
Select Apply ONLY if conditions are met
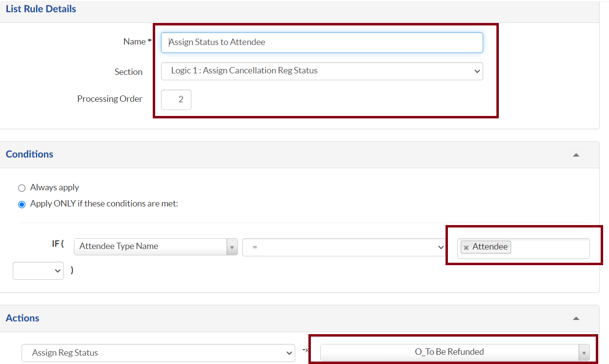(x=22, y=204)
